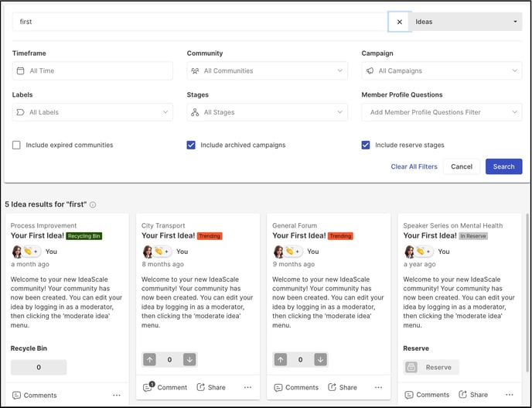Viewport: 532px width, 408px height.
Task: Click info icon beside results count
Action: 93,204
